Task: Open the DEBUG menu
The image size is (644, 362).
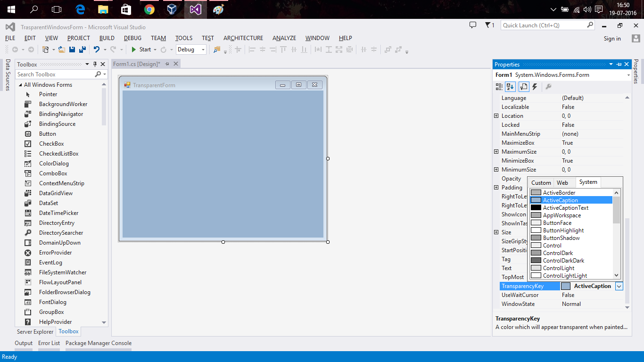Action: click(132, 38)
